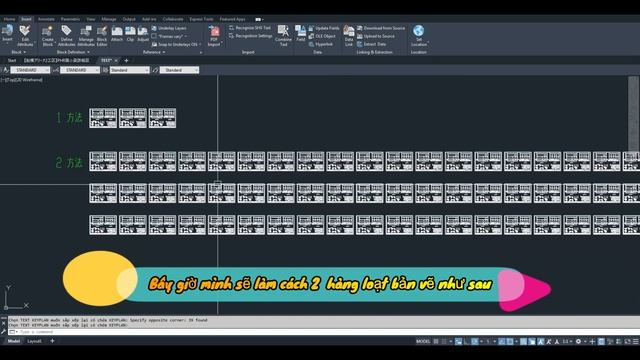
Task: Select the Combine Text tool
Action: (283, 36)
